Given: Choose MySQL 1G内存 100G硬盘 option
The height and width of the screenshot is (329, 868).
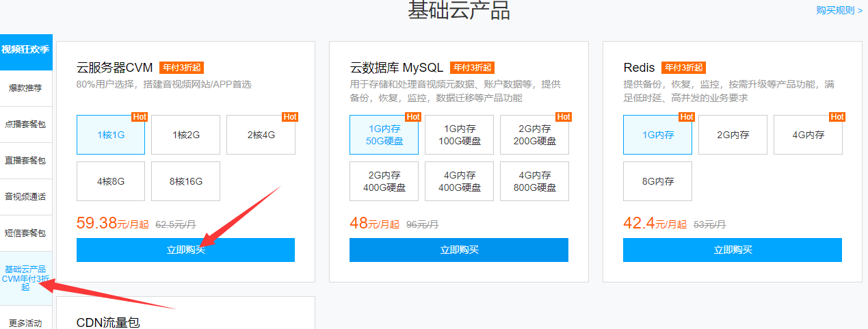Looking at the screenshot, I should click(x=459, y=135).
